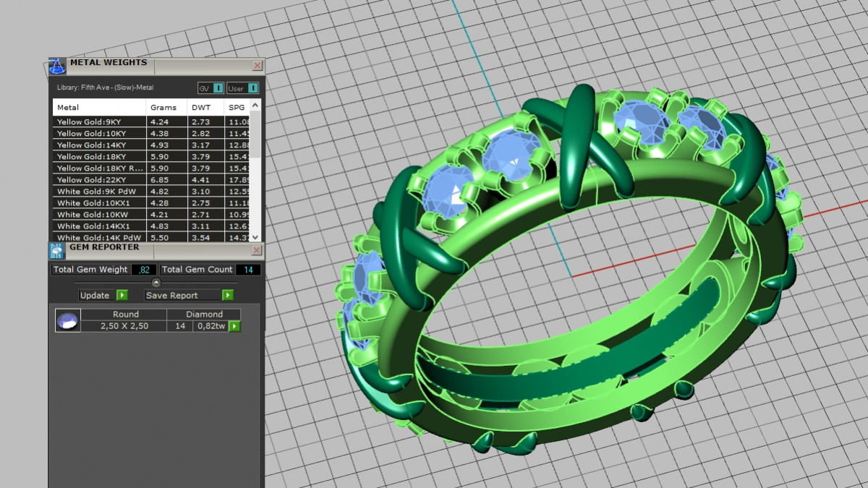Select the White Gold:10KW row
868x488 pixels.
[98, 215]
